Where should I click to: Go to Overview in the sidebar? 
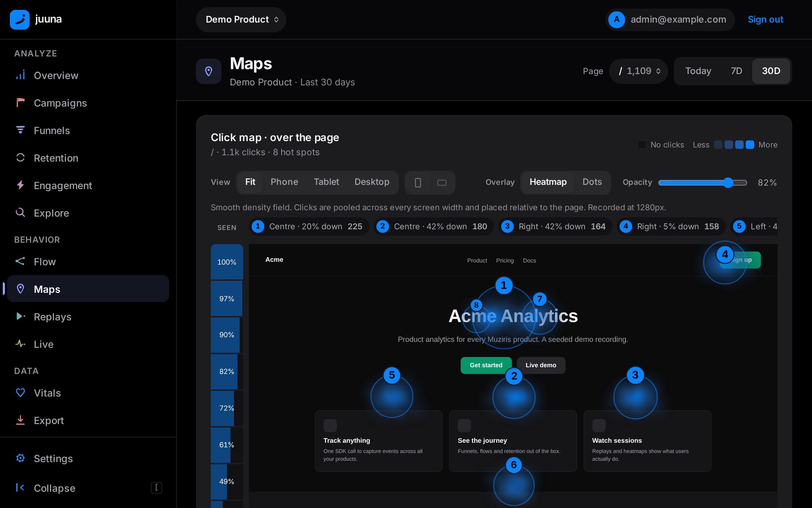coord(88,75)
